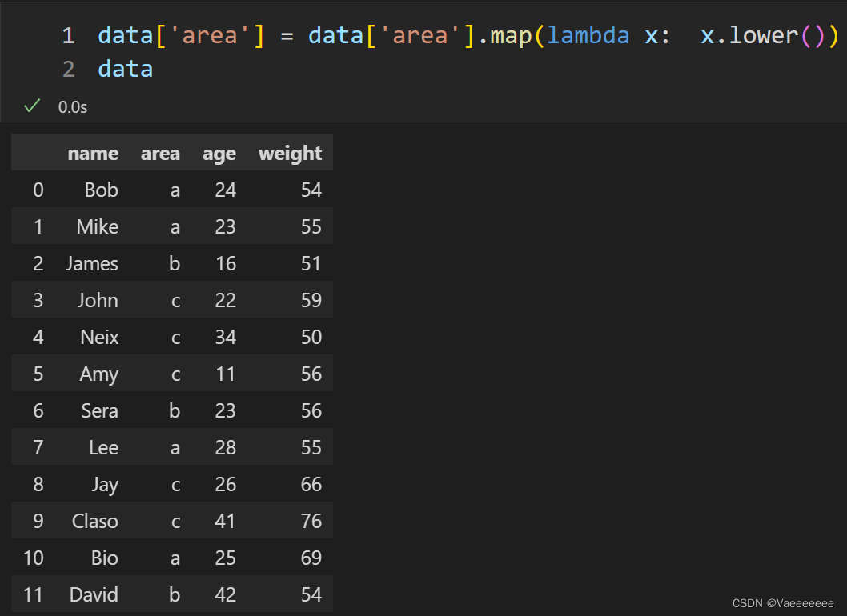Click weight value 59 in John's row
The image size is (847, 616).
311,300
